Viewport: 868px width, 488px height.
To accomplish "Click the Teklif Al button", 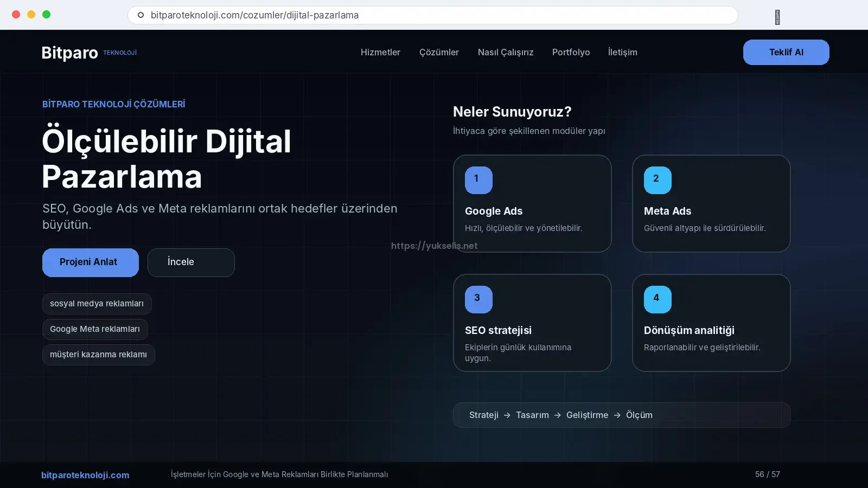I will (x=786, y=52).
